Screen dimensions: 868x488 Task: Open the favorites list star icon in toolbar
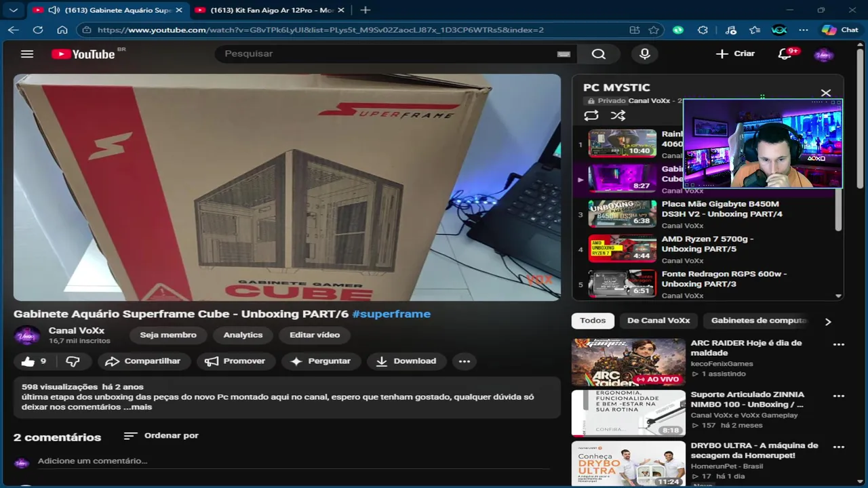tap(755, 30)
